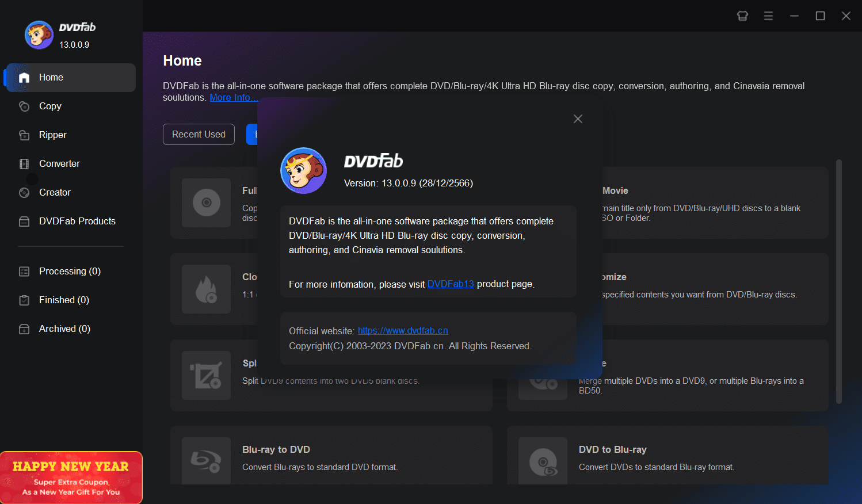Open the hamburger main menu

coord(768,16)
